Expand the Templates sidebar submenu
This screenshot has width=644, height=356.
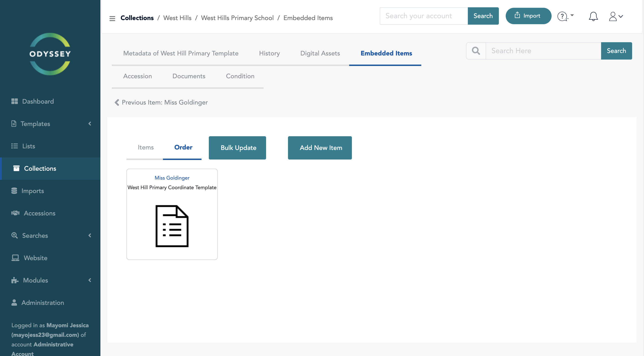click(x=90, y=123)
